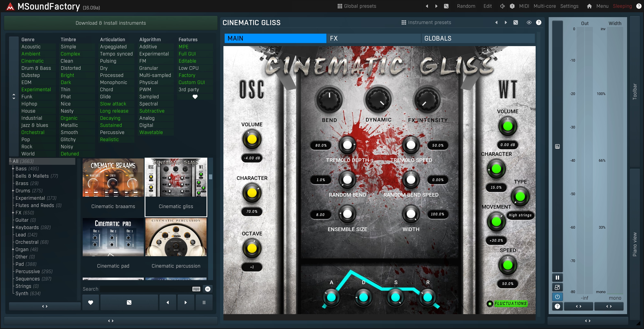Click up-down arrows beside tag filters
This screenshot has height=329, width=644.
point(14,96)
